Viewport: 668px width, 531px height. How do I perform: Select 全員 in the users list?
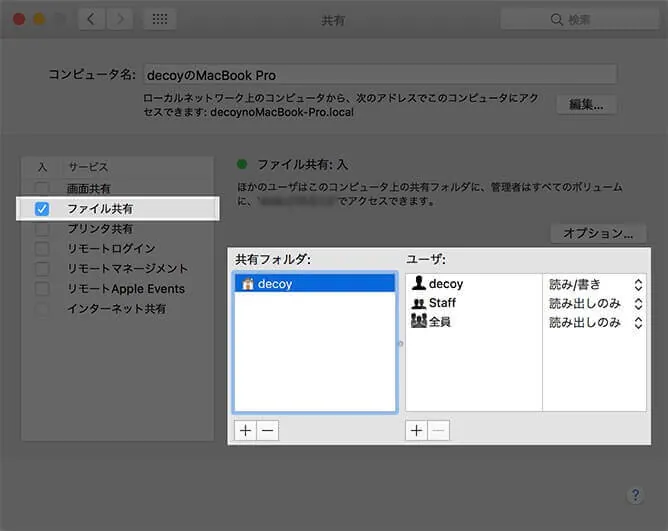tap(474, 321)
